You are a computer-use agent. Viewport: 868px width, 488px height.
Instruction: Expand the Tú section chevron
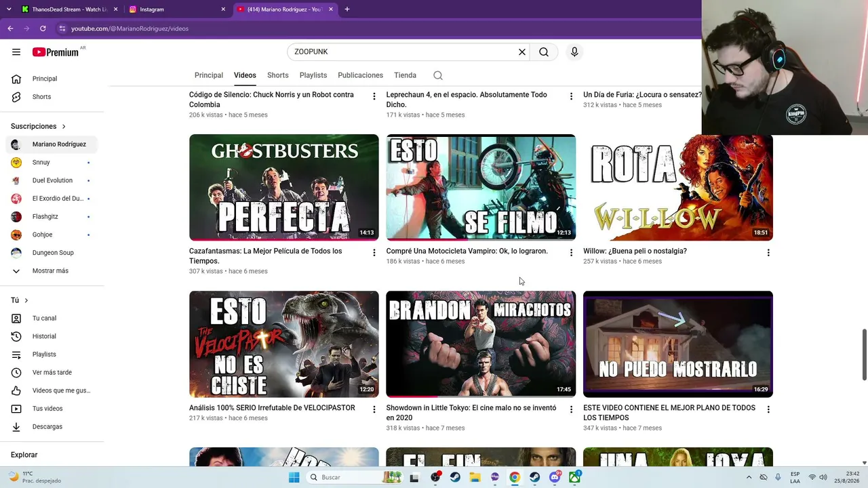coord(26,300)
